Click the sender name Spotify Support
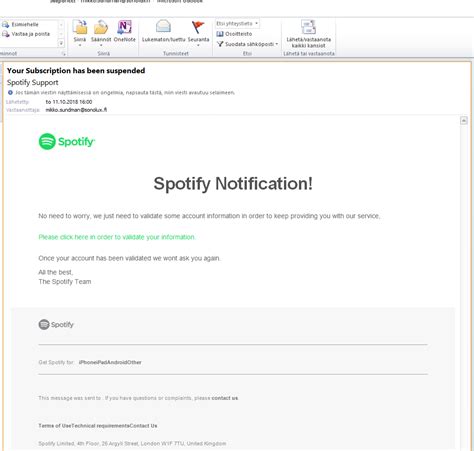474x451 pixels. pos(33,82)
